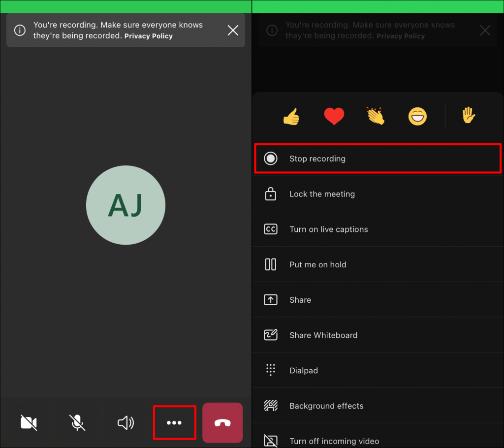Turn on your camera

pyautogui.click(x=29, y=422)
